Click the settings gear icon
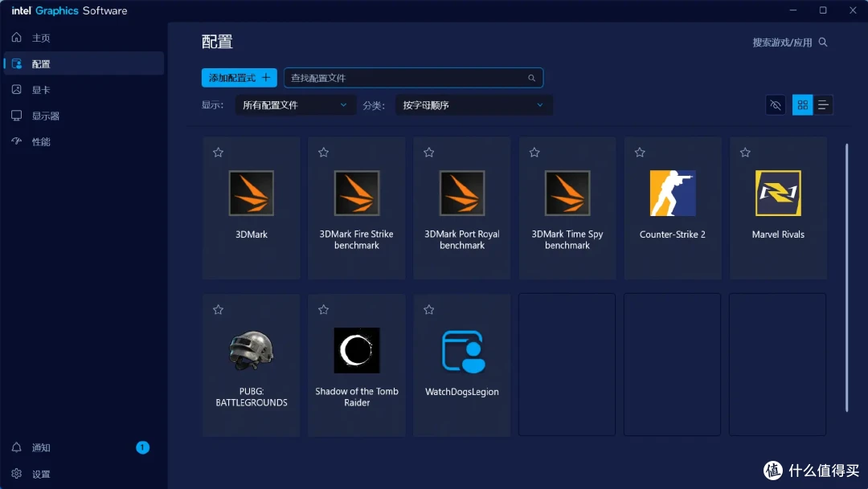This screenshot has width=868, height=489. pos(17,474)
